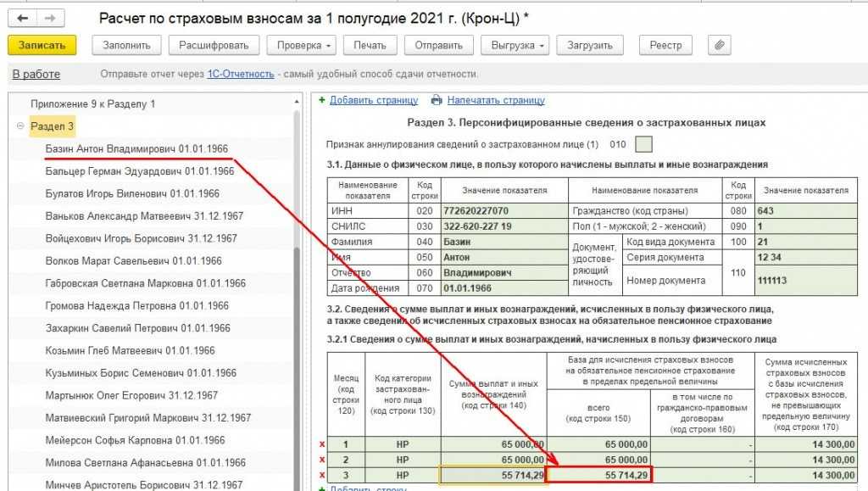Click the Записать button
This screenshot has width=868, height=491.
(42, 46)
